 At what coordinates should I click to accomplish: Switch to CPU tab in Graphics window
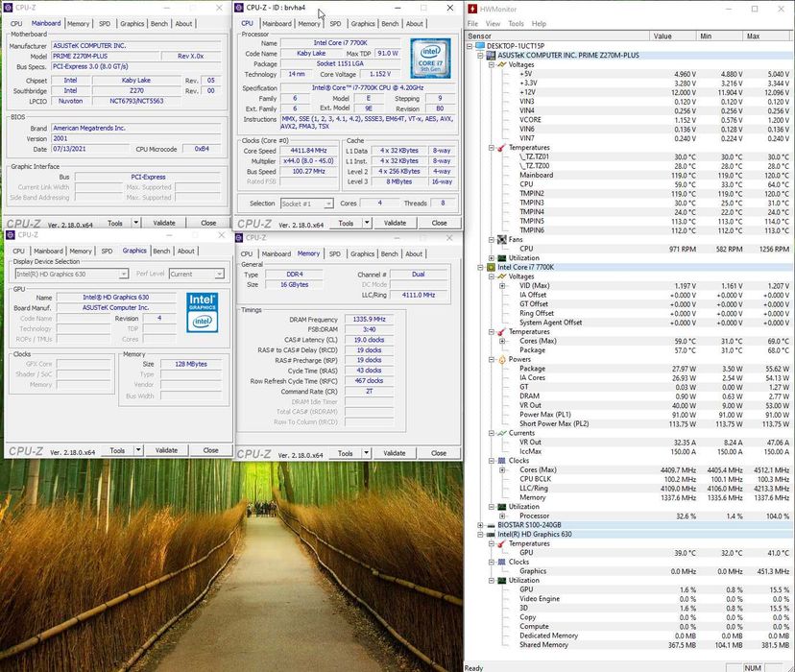19,251
